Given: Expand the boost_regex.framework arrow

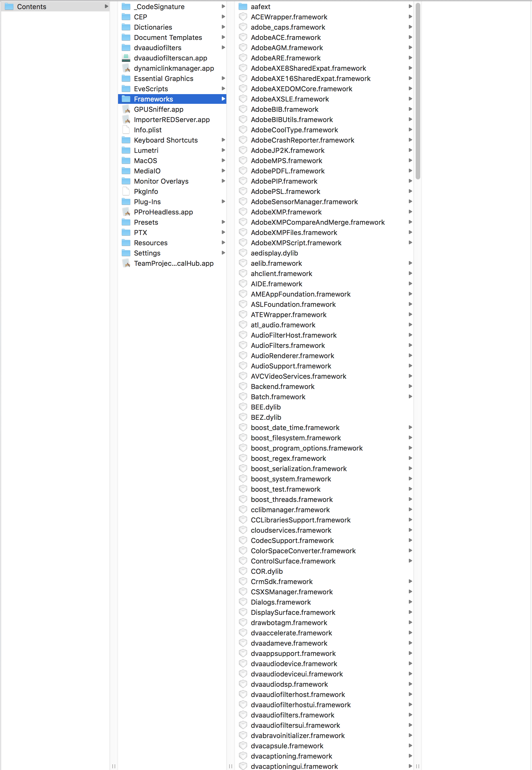Looking at the screenshot, I should [x=410, y=458].
